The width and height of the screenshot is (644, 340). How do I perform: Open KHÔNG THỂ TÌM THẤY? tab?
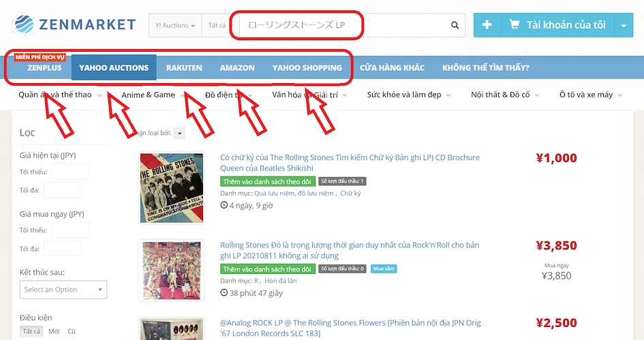485,67
